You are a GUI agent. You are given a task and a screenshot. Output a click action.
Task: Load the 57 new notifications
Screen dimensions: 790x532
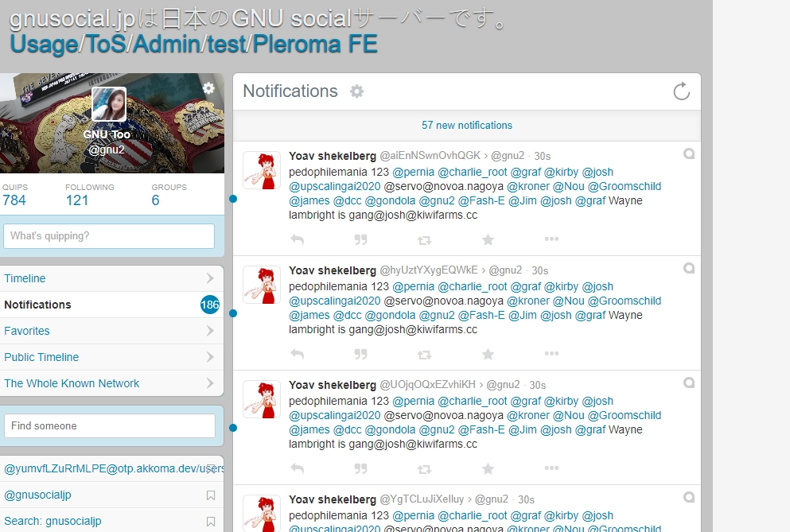tap(466, 126)
